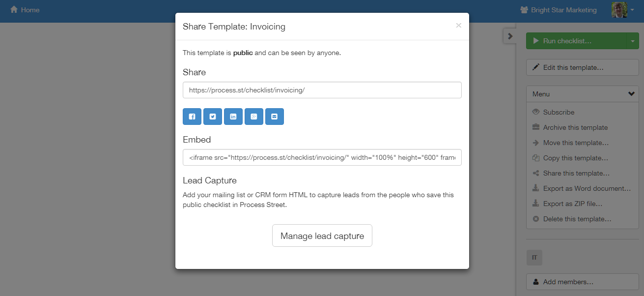Click Add members button
The width and height of the screenshot is (644, 296).
pyautogui.click(x=582, y=282)
